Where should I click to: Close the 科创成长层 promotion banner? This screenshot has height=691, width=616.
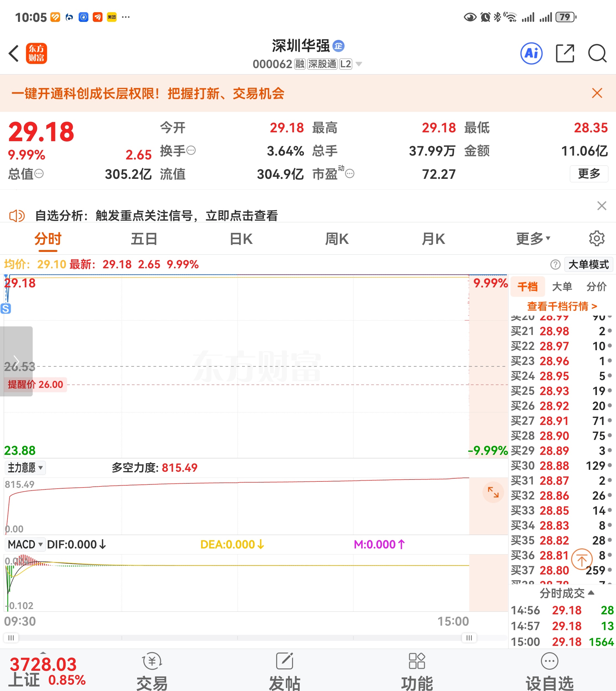(597, 93)
